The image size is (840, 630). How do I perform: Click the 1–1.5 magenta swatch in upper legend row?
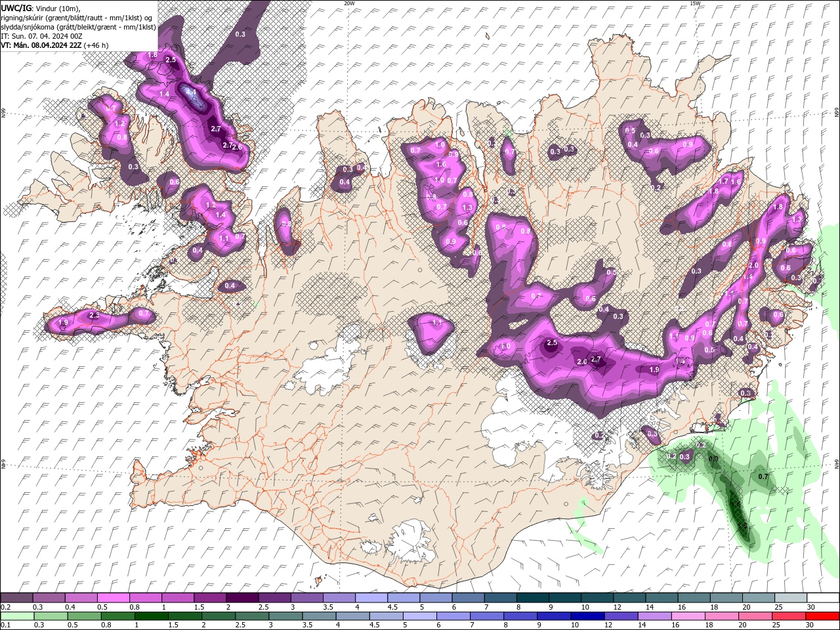point(178,598)
